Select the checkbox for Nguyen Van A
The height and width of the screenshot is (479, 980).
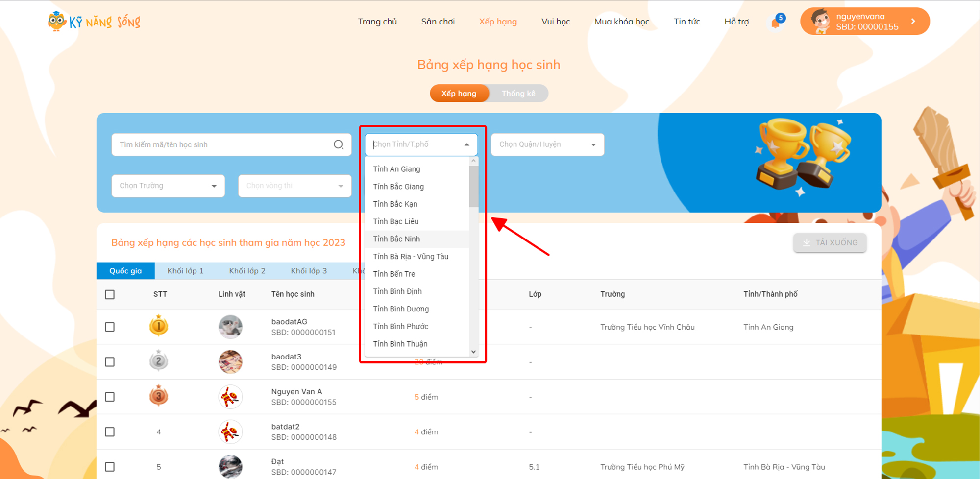(x=110, y=397)
